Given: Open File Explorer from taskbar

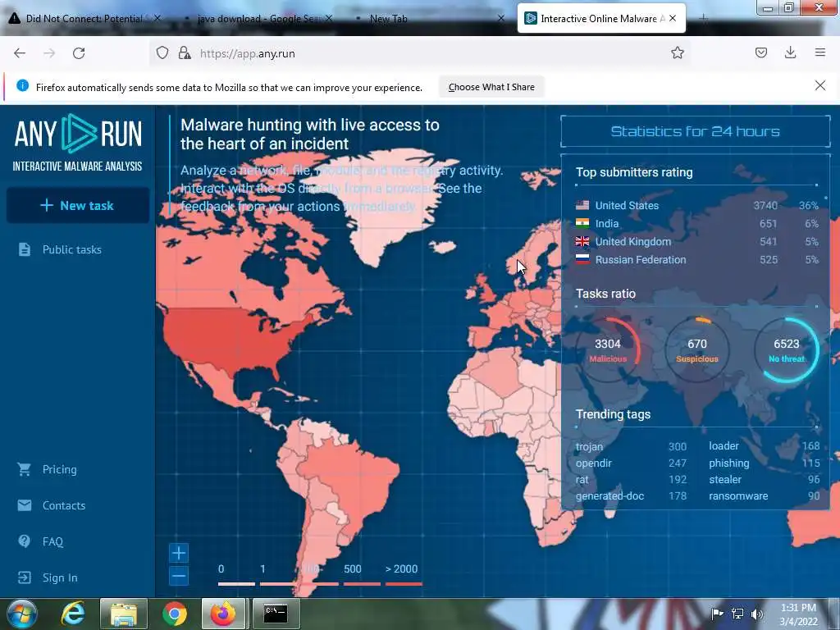Looking at the screenshot, I should pos(124,614).
